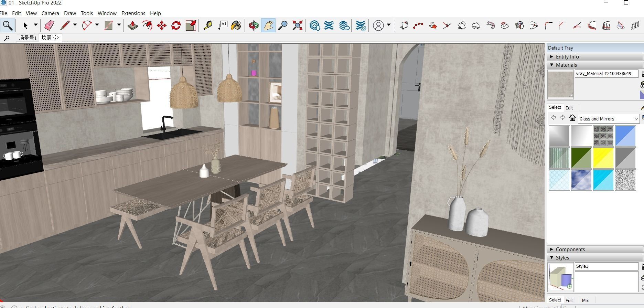Screen dimensions: 644x308
Task: Open Select tool dropdown arrow
Action: click(35, 25)
